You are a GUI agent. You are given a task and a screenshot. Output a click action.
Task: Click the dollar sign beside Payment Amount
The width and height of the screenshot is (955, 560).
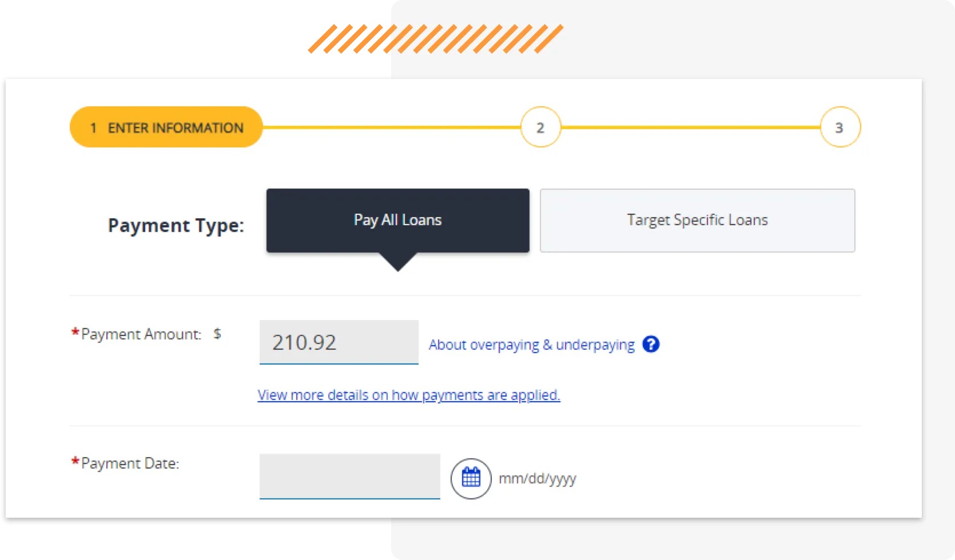click(x=217, y=334)
